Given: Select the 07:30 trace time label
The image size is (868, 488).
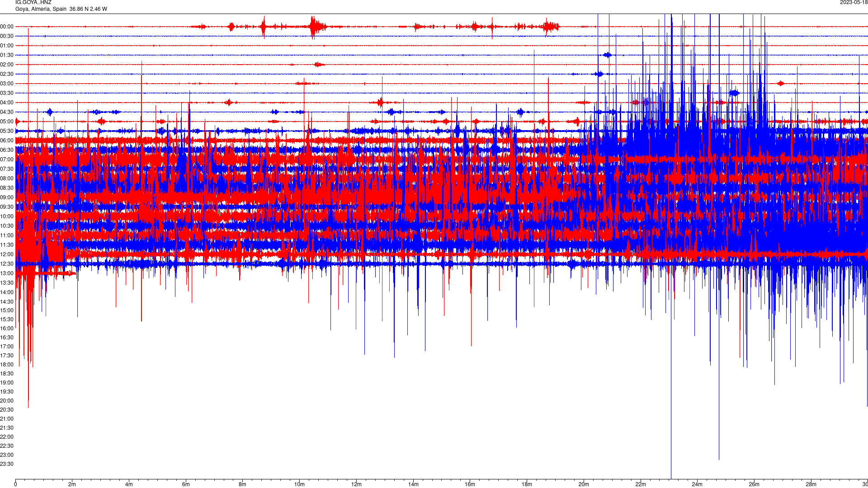Looking at the screenshot, I should [x=7, y=169].
